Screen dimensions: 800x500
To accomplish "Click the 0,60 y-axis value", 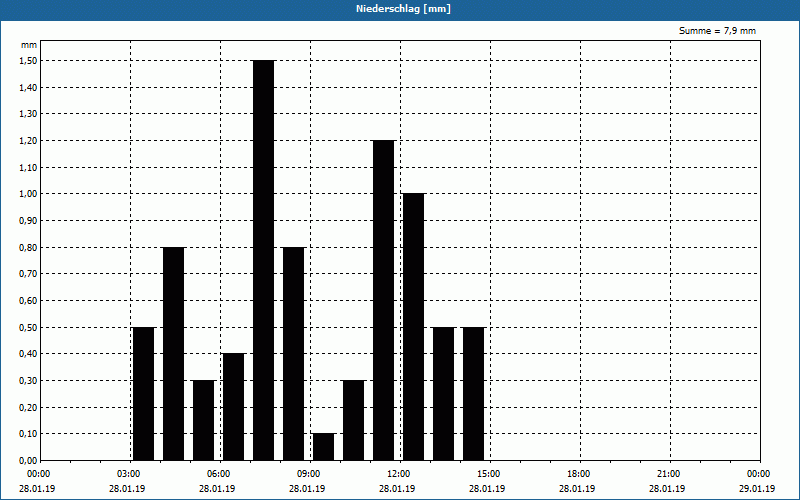I will point(28,301).
